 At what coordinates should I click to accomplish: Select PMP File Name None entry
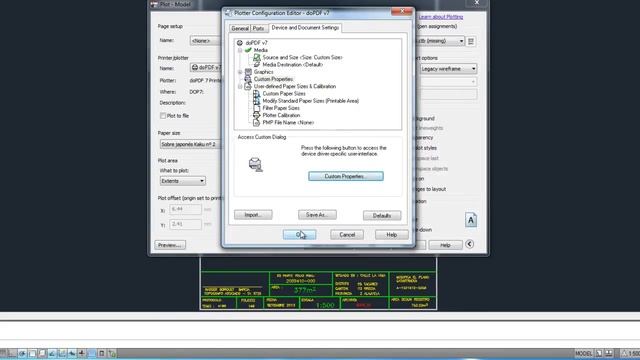pos(288,122)
